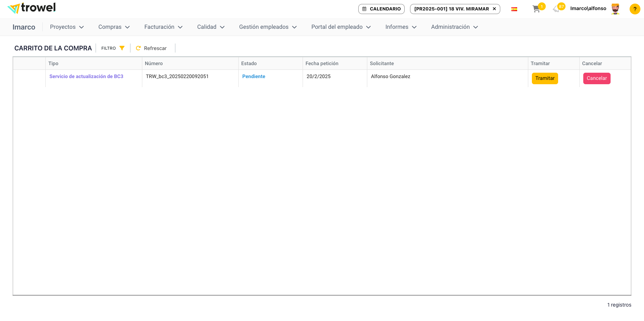This screenshot has width=644, height=321.
Task: Refresh the list with Refrescar
Action: [x=151, y=48]
